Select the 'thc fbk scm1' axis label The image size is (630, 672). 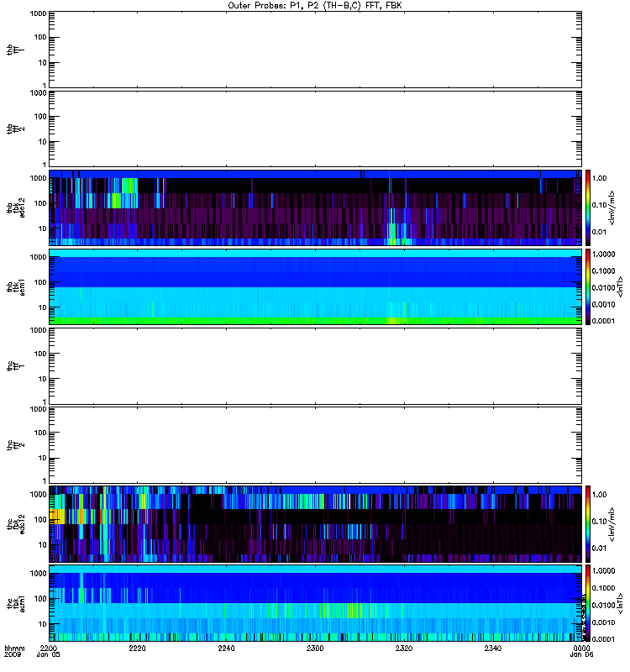coord(16,603)
